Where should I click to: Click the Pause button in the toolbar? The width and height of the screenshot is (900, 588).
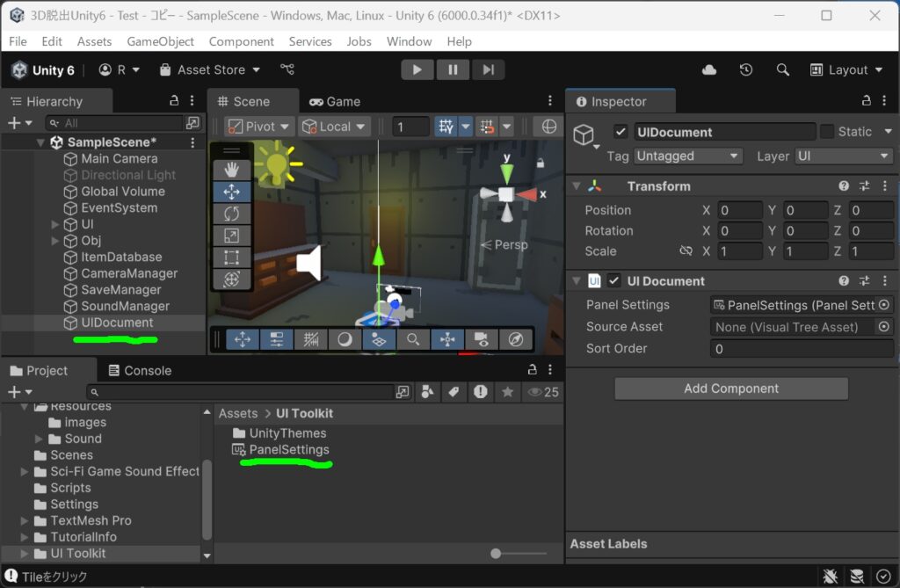pos(453,69)
